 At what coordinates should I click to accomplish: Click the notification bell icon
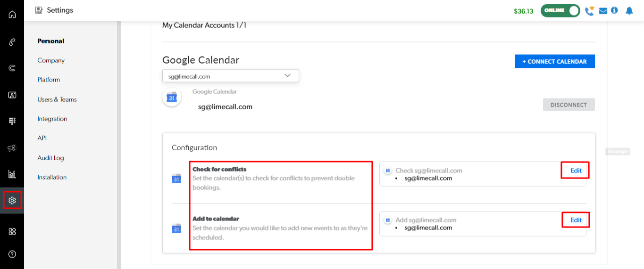click(x=629, y=10)
